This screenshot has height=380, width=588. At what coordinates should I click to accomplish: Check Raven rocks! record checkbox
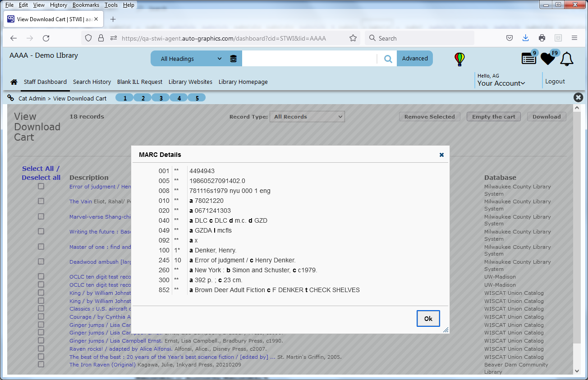[x=41, y=348]
